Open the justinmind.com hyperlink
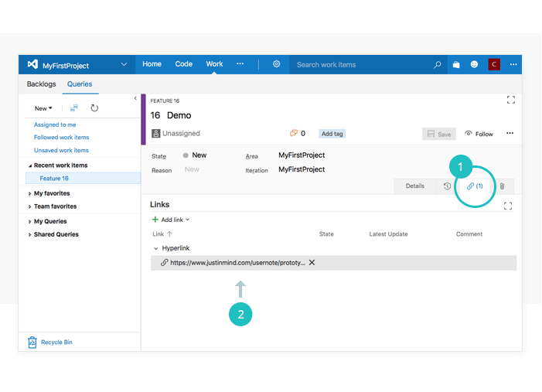542x392 pixels. pyautogui.click(x=237, y=263)
